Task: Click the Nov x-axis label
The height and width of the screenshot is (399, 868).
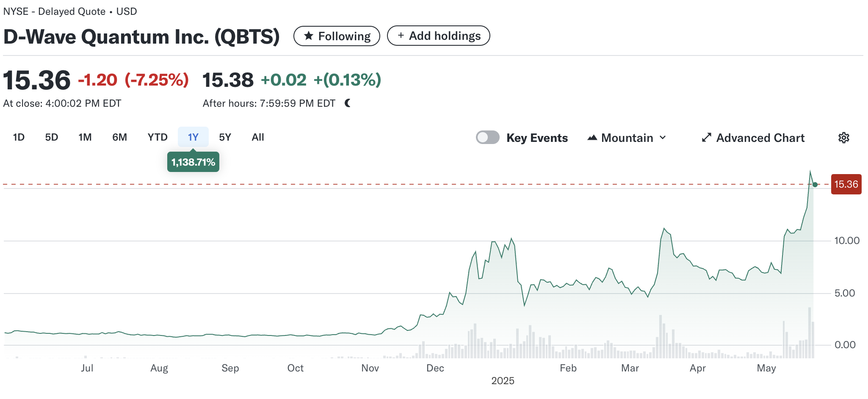Action: pos(370,368)
